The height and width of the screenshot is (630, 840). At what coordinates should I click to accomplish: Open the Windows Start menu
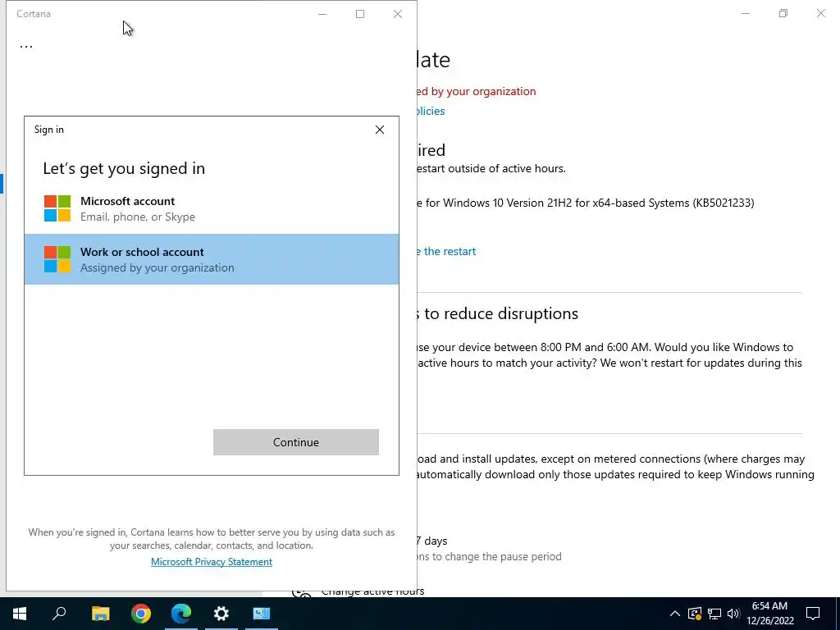pos(20,614)
